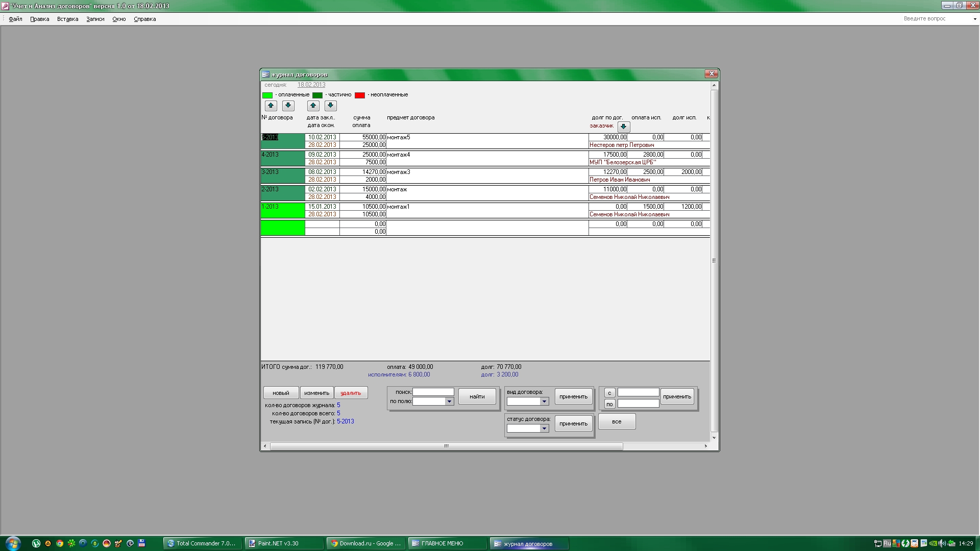Image resolution: width=980 pixels, height=551 pixels.
Task: Click the AVG antivirus tray icon
Action: click(x=896, y=543)
